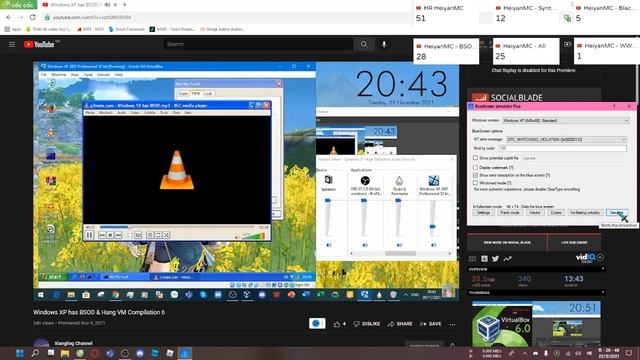Go back in the browser

pyautogui.click(x=9, y=17)
